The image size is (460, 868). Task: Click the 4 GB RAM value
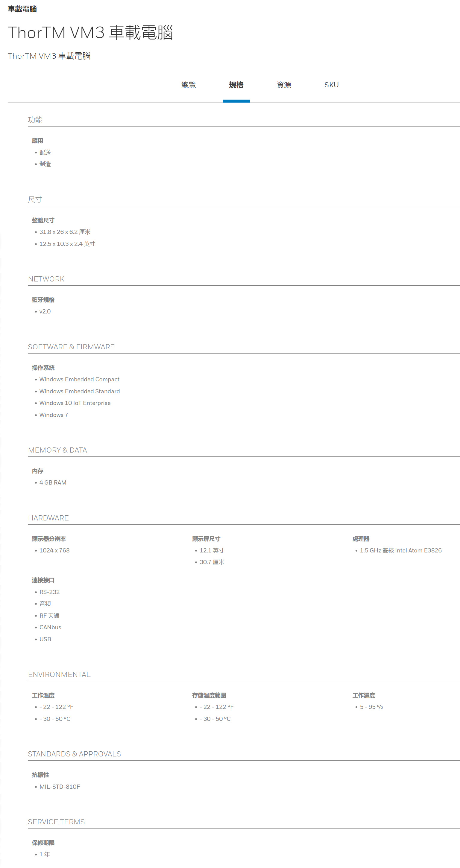pos(53,482)
